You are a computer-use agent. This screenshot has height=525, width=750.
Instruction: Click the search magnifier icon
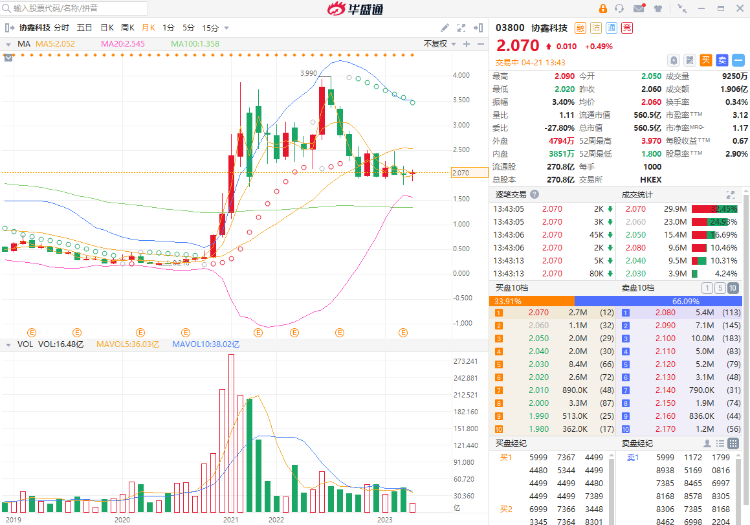click(7, 8)
